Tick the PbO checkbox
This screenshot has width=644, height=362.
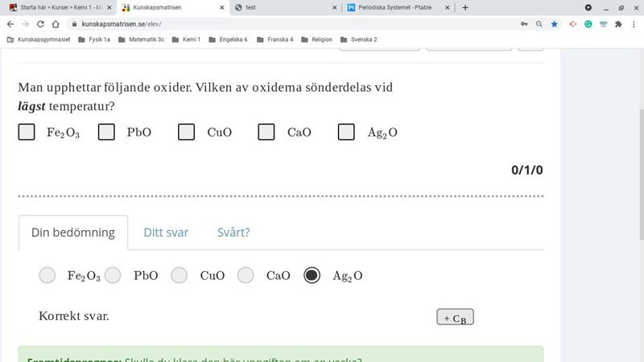[106, 132]
